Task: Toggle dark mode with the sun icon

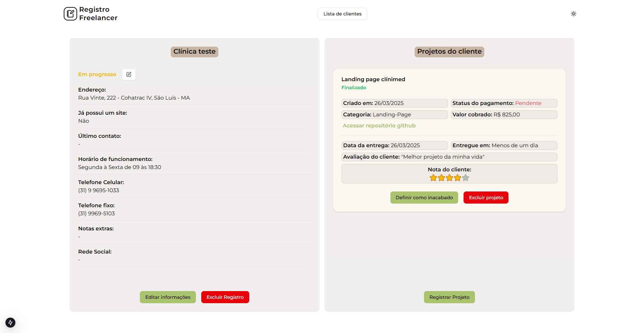Action: pos(573,14)
